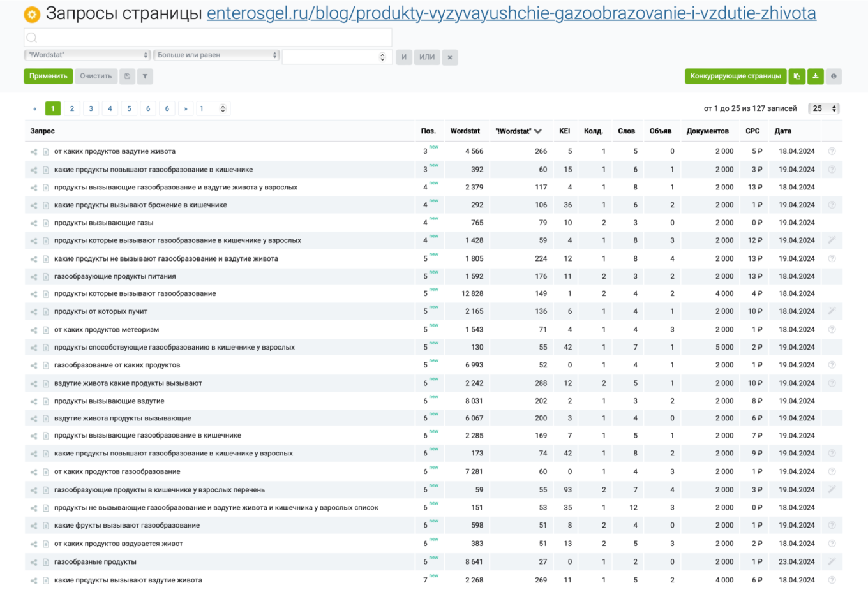Click the gray info icon button
Screen dimensions: 868x599
click(834, 77)
